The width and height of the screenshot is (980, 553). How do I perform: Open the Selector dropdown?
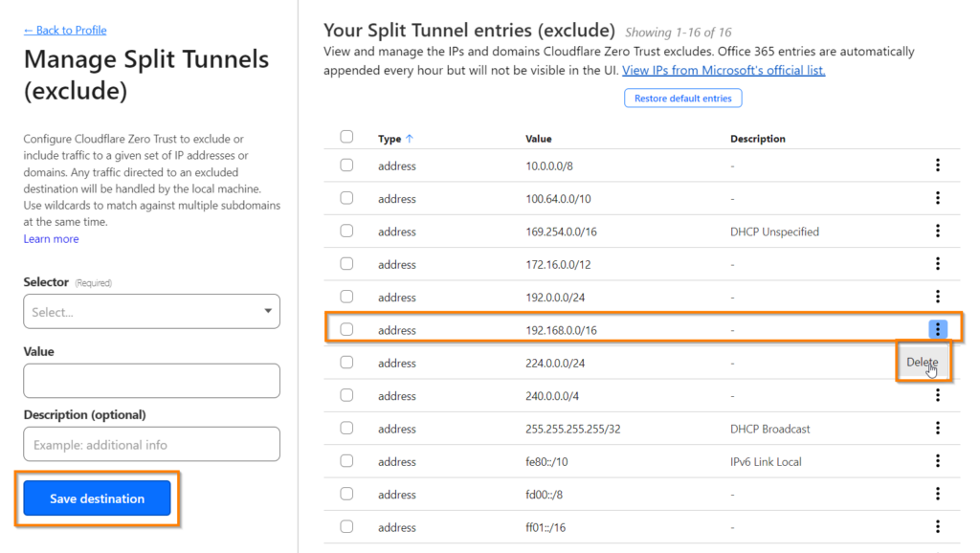point(152,311)
